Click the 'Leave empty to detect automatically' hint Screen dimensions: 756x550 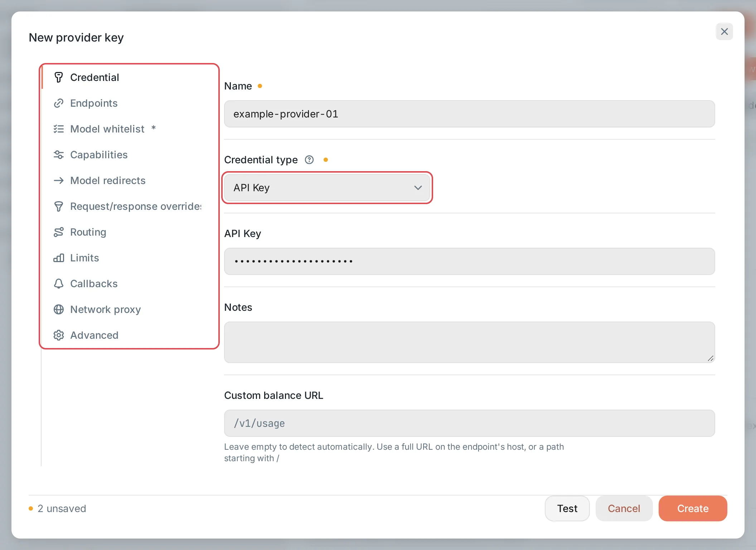tap(394, 453)
